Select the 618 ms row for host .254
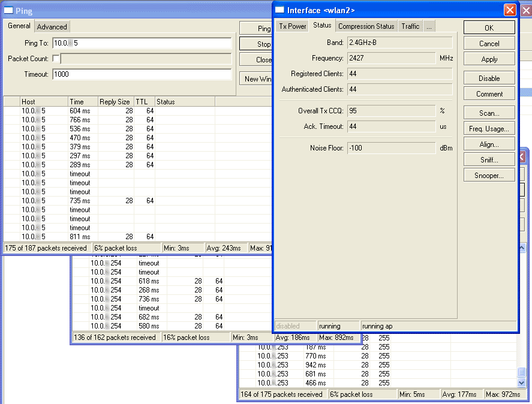The height and width of the screenshot is (404, 532). point(173,281)
